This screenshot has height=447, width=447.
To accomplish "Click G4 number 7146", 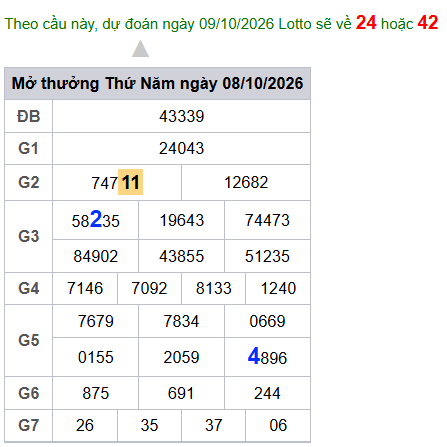I will click(85, 288).
